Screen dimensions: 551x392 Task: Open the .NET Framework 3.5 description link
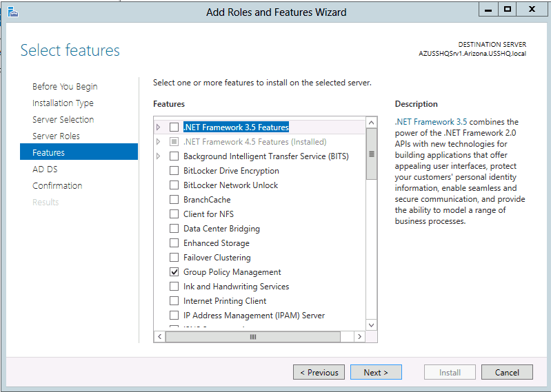tap(431, 122)
